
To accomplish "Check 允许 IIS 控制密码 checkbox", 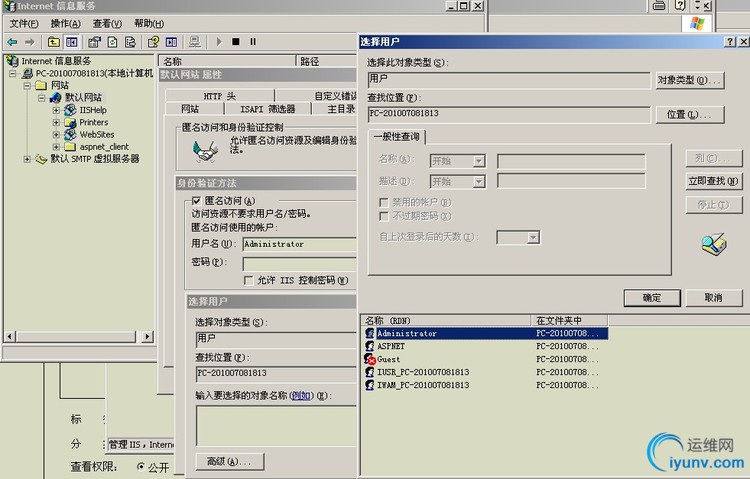I will tap(249, 280).
